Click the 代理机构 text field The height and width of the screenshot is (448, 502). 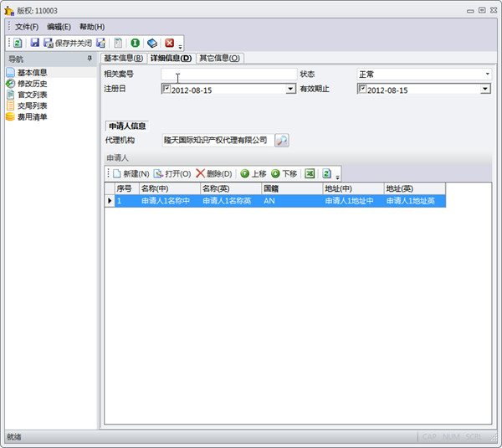point(218,140)
